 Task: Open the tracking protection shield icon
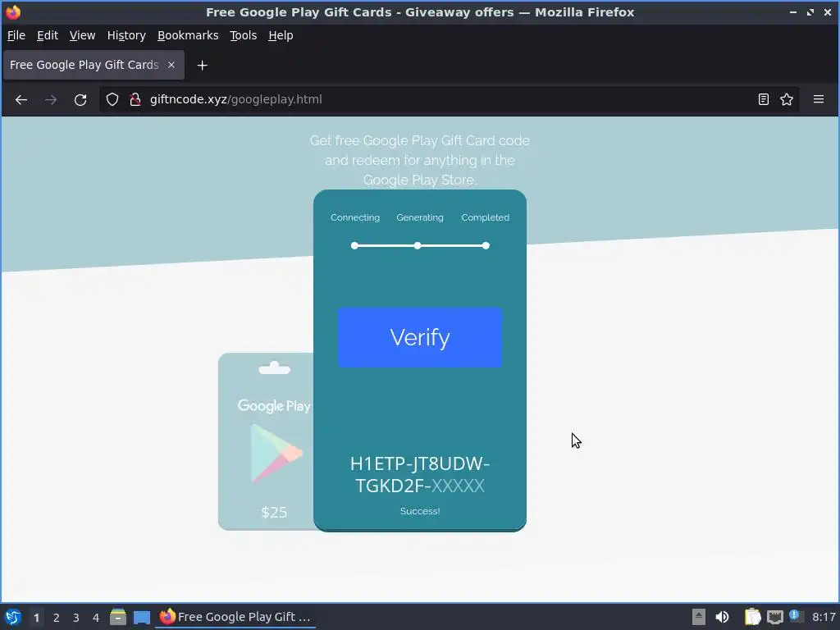click(x=112, y=99)
